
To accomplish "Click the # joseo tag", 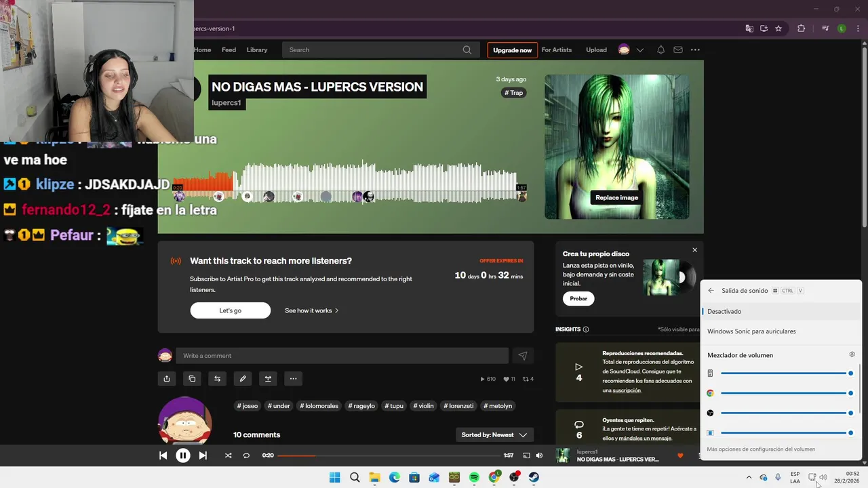I will pyautogui.click(x=248, y=406).
